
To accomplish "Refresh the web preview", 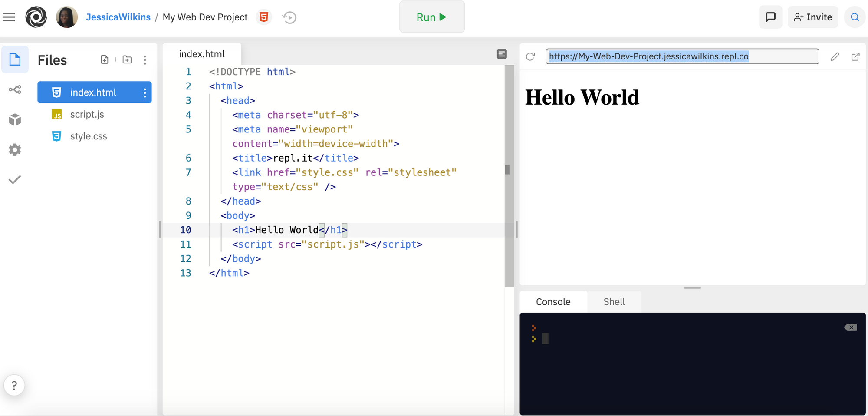I will (x=530, y=56).
